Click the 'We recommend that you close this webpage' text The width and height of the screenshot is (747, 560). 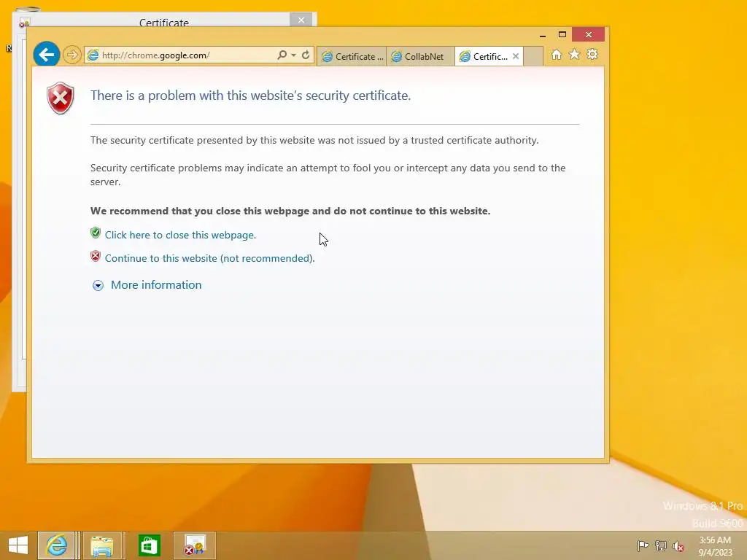290,211
